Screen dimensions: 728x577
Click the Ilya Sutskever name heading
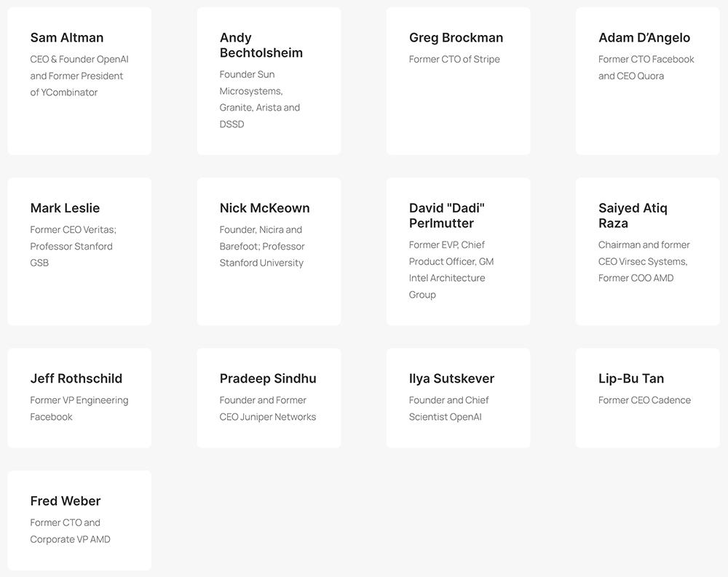(x=451, y=378)
